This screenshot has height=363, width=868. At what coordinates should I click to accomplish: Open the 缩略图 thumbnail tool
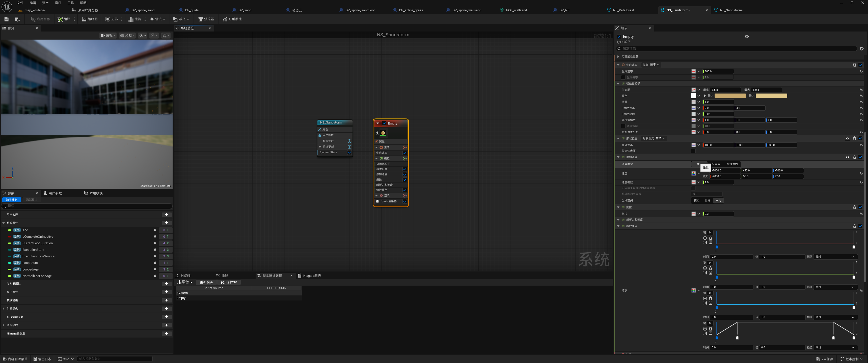[90, 19]
